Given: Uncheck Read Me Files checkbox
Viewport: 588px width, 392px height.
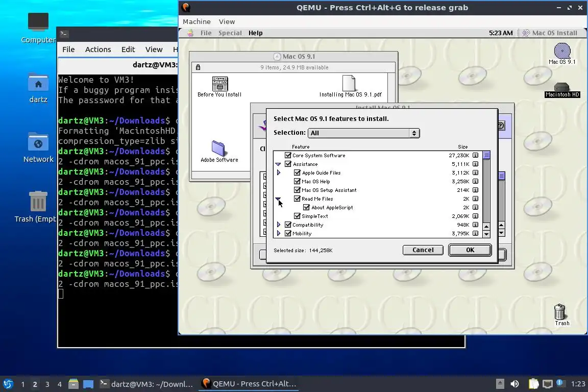Looking at the screenshot, I should (x=297, y=198).
